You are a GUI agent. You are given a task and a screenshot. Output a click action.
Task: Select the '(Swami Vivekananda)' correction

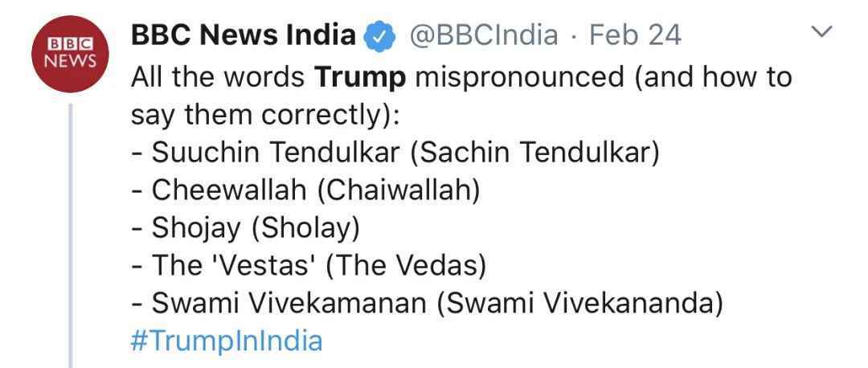[x=579, y=304]
